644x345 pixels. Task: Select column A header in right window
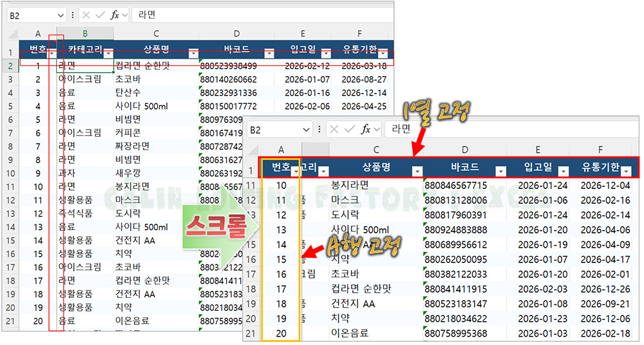click(x=281, y=150)
